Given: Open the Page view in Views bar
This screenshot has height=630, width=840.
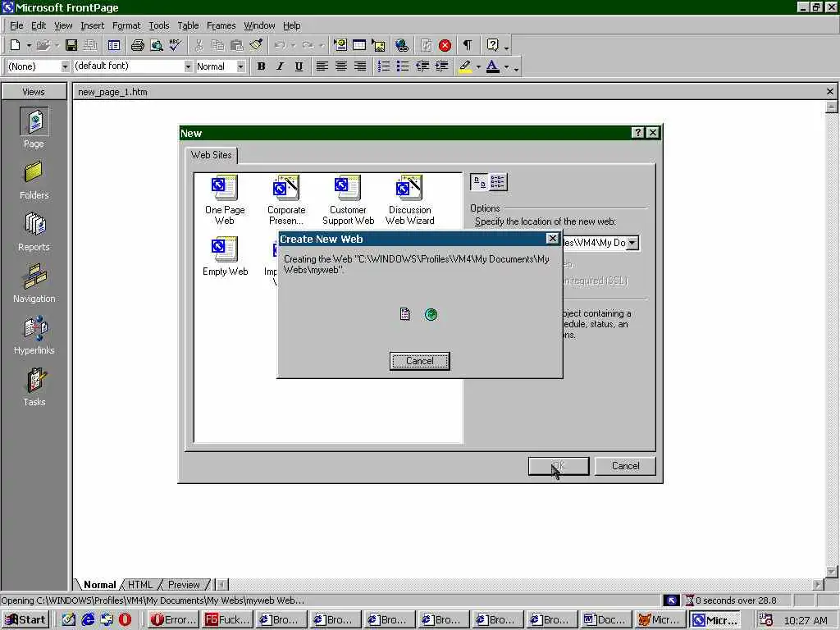Looking at the screenshot, I should (x=34, y=127).
